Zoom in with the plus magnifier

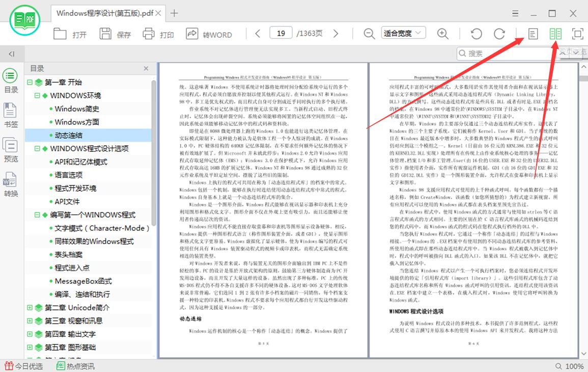point(442,34)
